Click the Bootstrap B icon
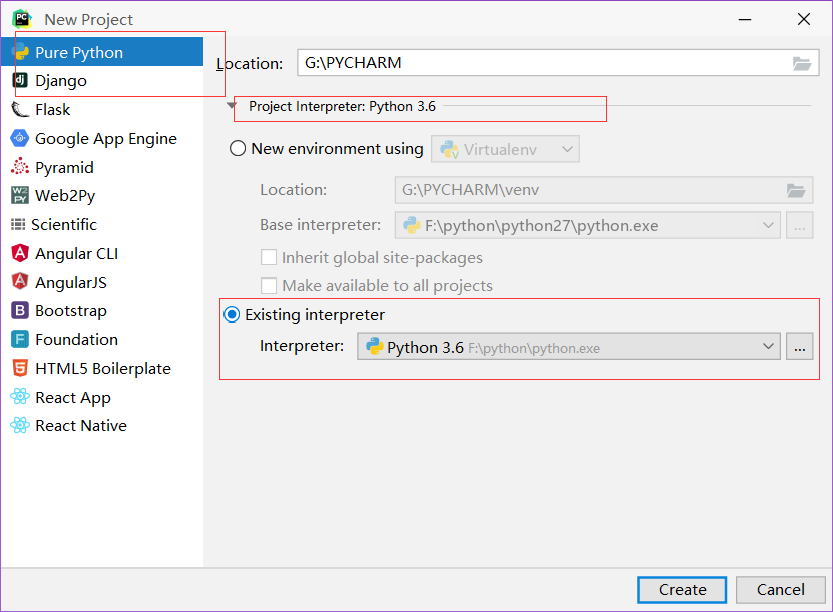The height and width of the screenshot is (612, 833). pos(20,310)
